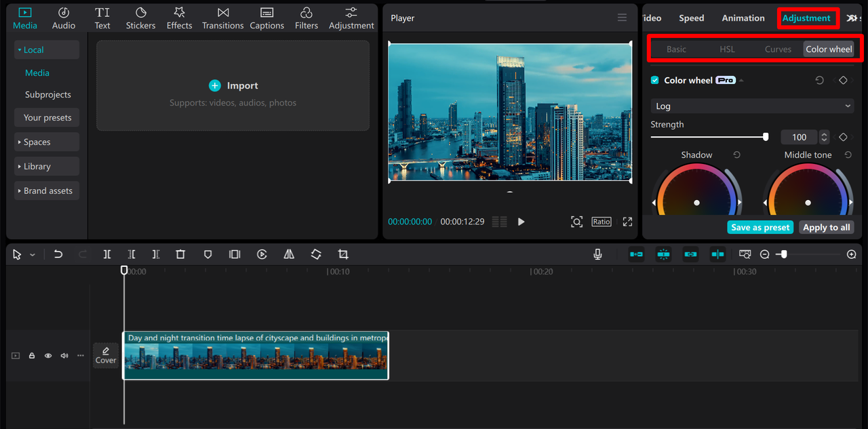
Task: Edit the Cover of the video track
Action: pyautogui.click(x=106, y=355)
